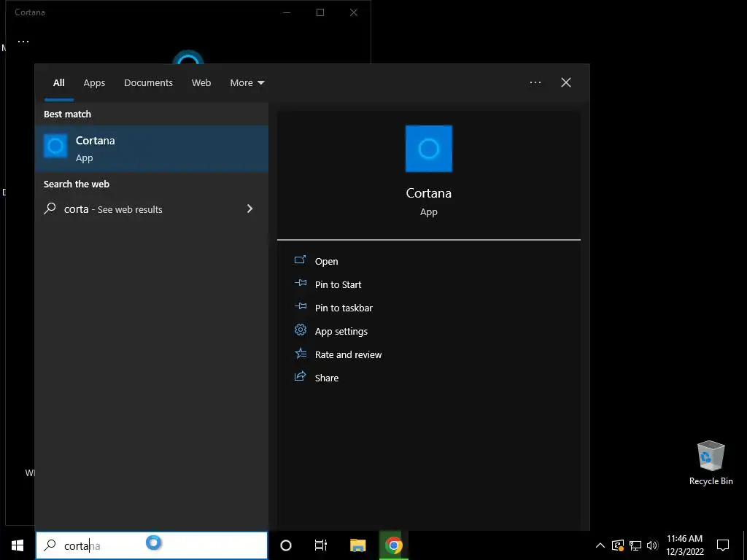Click Open in Cortana preview actions
This screenshot has height=560, width=747.
click(x=326, y=261)
